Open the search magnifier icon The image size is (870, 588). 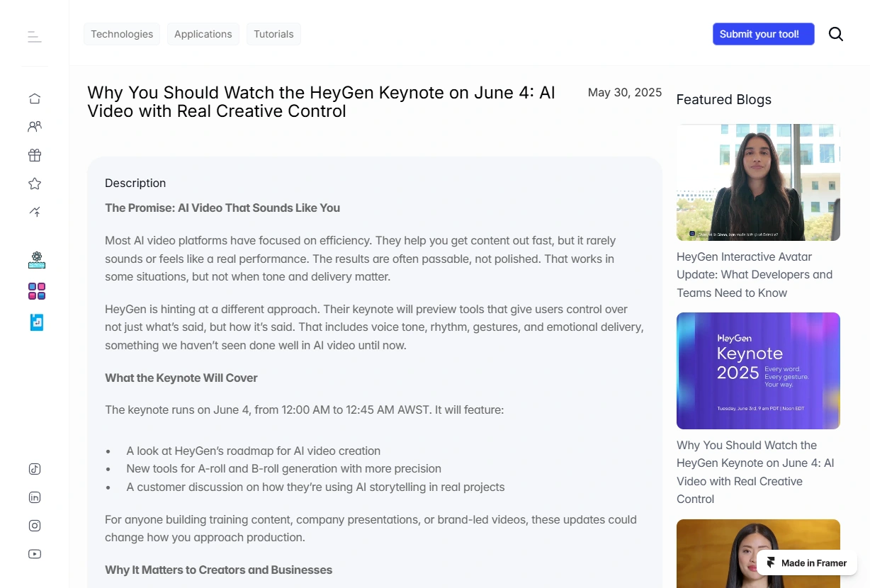(836, 34)
